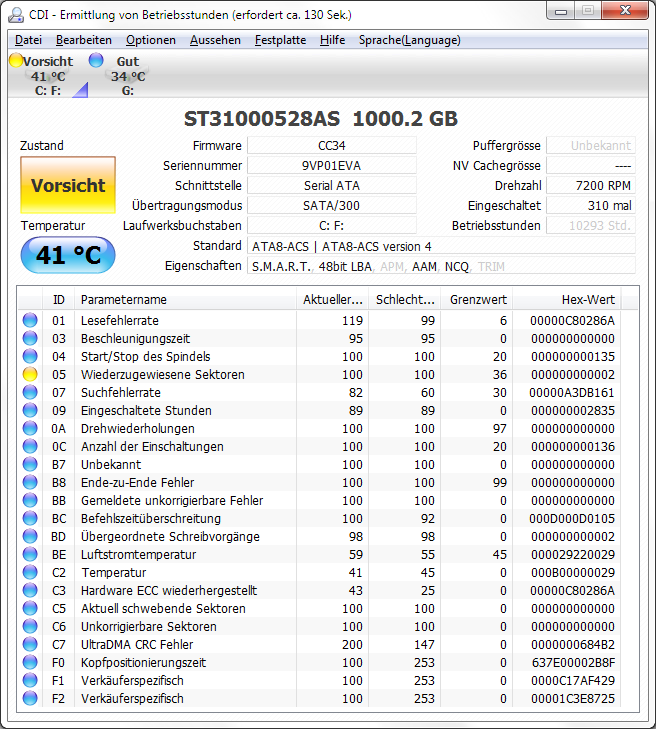656x729 pixels.
Task: Open the Datei menu
Action: coord(28,40)
